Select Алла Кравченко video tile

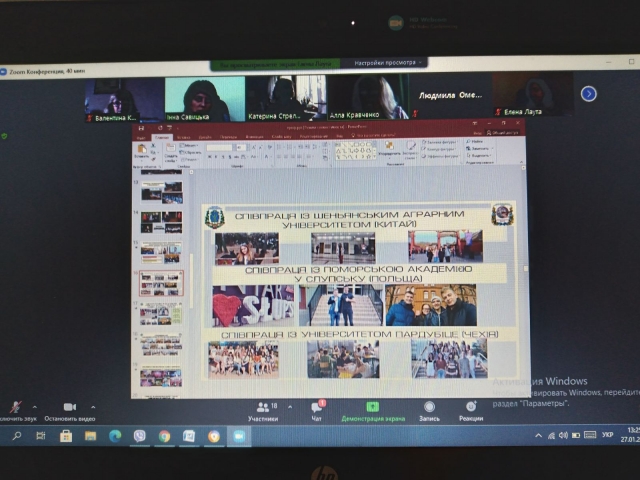(x=367, y=97)
